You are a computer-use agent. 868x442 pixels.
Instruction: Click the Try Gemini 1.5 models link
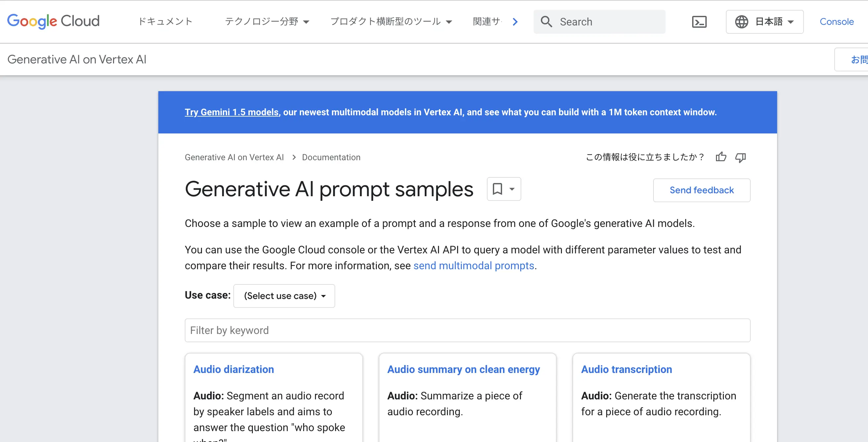(x=232, y=112)
